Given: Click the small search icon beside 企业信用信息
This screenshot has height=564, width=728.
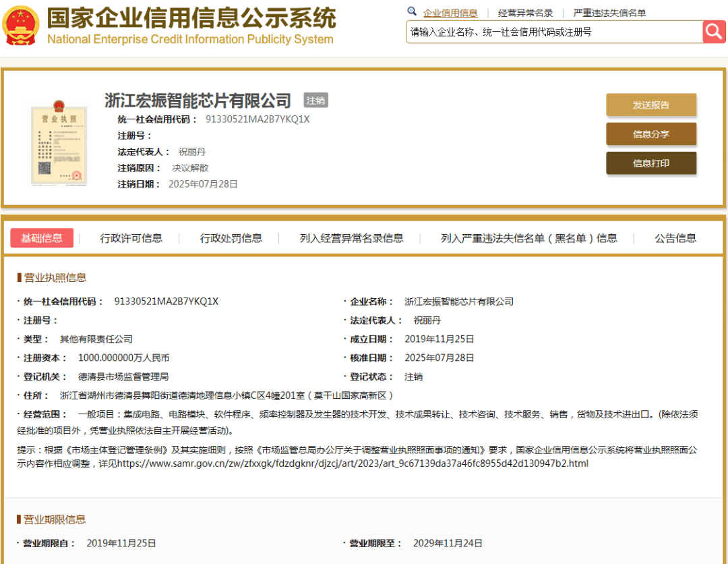Looking at the screenshot, I should pyautogui.click(x=413, y=11).
